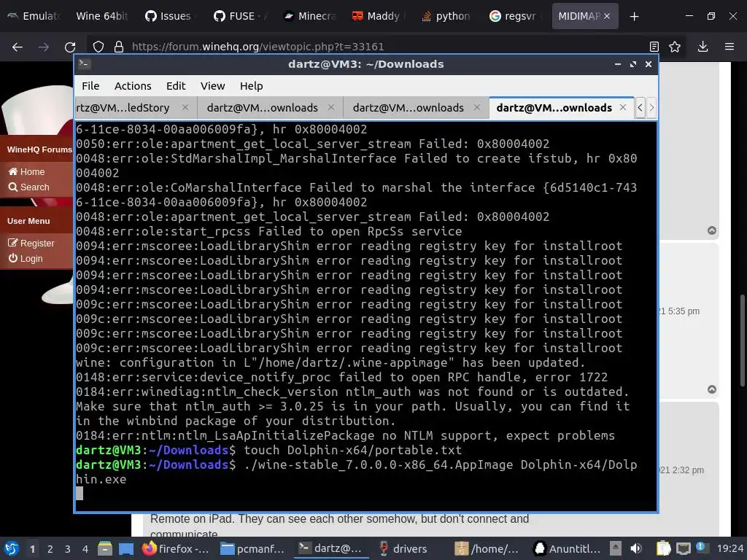Open the update notifier tray icon
The width and height of the screenshot is (747, 560).
[701, 548]
